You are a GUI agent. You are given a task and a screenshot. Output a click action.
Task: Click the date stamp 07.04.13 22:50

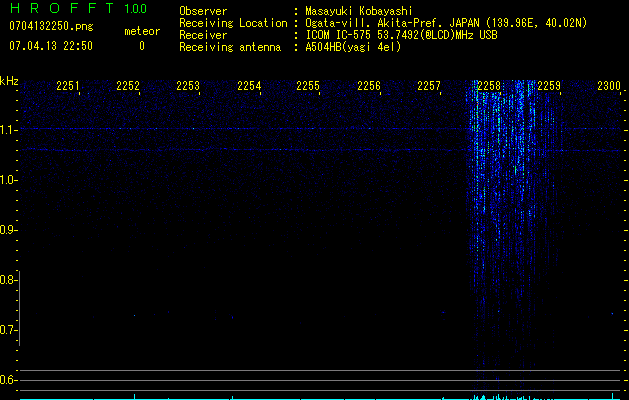coord(51,46)
